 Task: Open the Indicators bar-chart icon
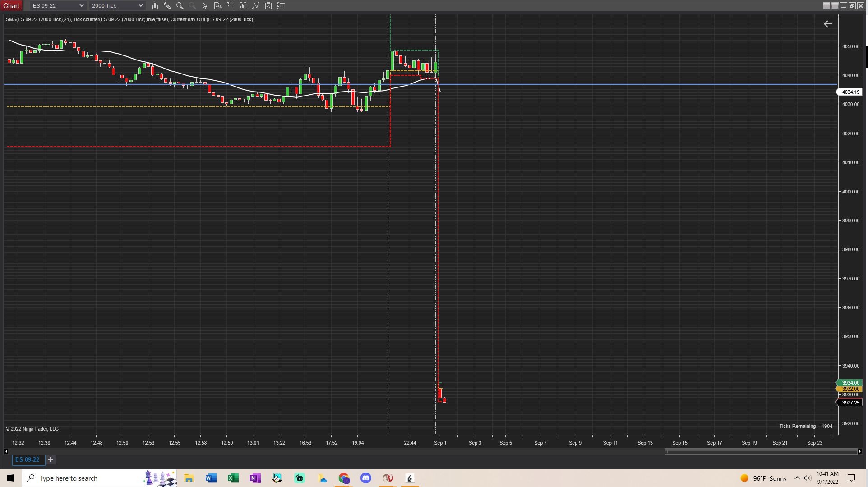pyautogui.click(x=243, y=6)
